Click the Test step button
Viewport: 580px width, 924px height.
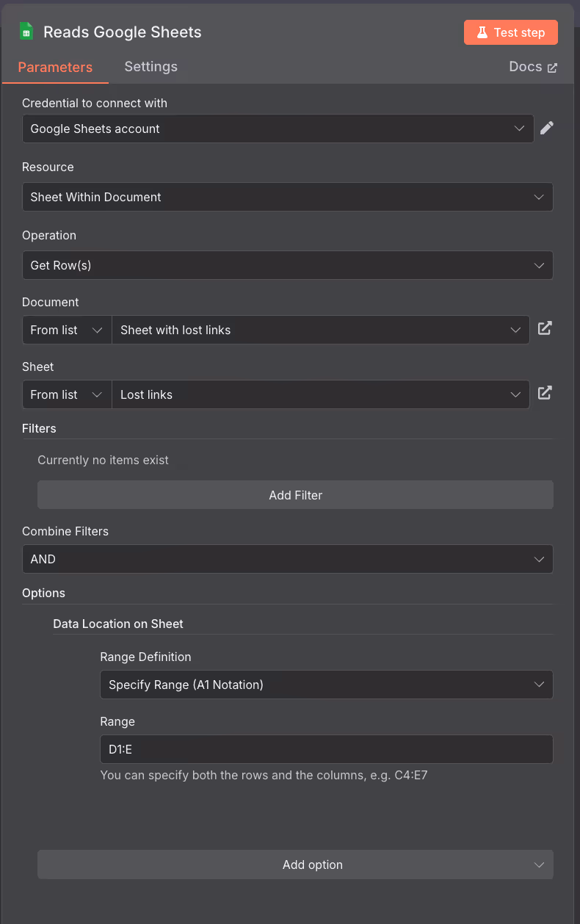pyautogui.click(x=511, y=32)
